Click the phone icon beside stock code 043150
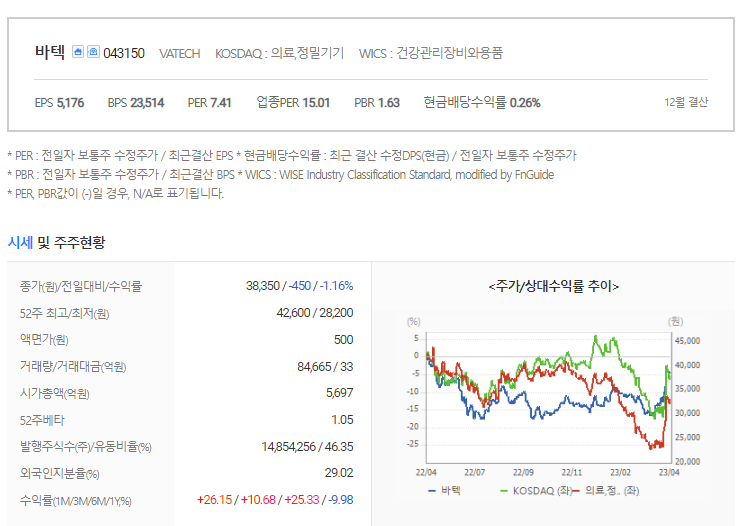Image resolution: width=745 pixels, height=526 pixels. tap(93, 51)
